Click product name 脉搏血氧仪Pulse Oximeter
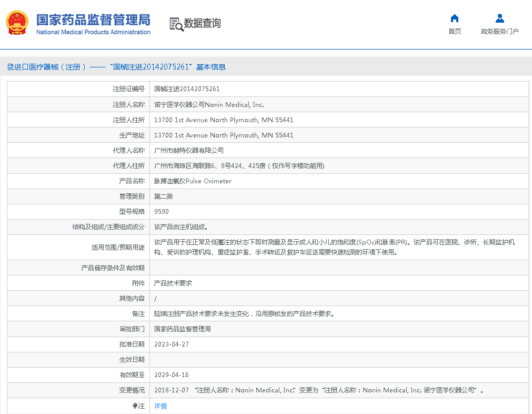Image resolution: width=532 pixels, height=414 pixels. [x=193, y=181]
